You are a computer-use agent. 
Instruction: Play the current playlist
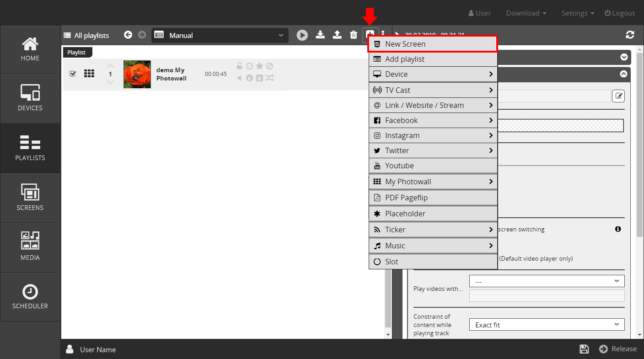pyautogui.click(x=302, y=35)
